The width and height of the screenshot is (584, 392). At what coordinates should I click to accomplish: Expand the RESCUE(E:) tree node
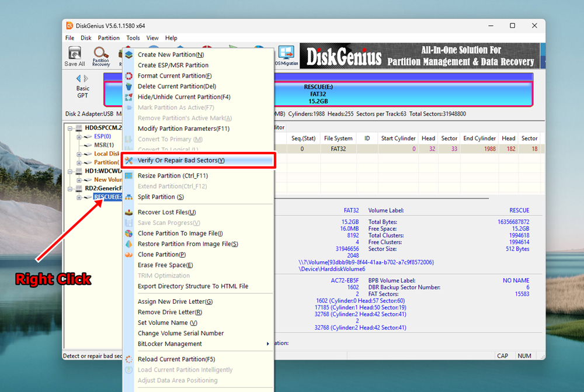click(x=79, y=197)
